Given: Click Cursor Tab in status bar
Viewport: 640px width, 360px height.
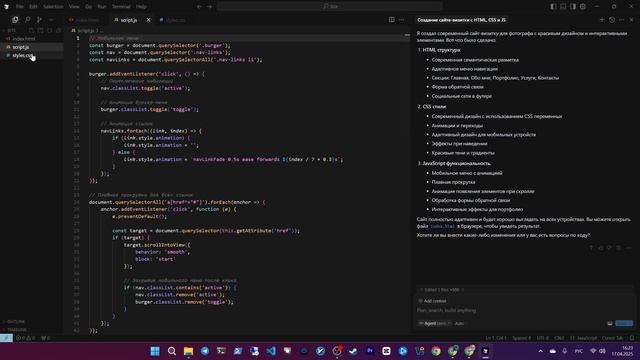Looking at the screenshot, I should pos(613,338).
